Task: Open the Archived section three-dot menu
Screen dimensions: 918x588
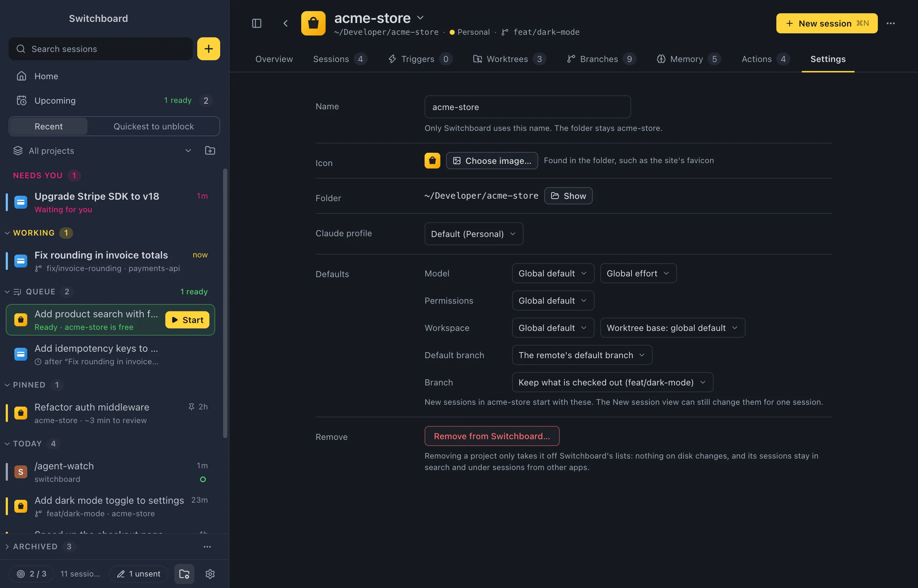Action: tap(207, 547)
